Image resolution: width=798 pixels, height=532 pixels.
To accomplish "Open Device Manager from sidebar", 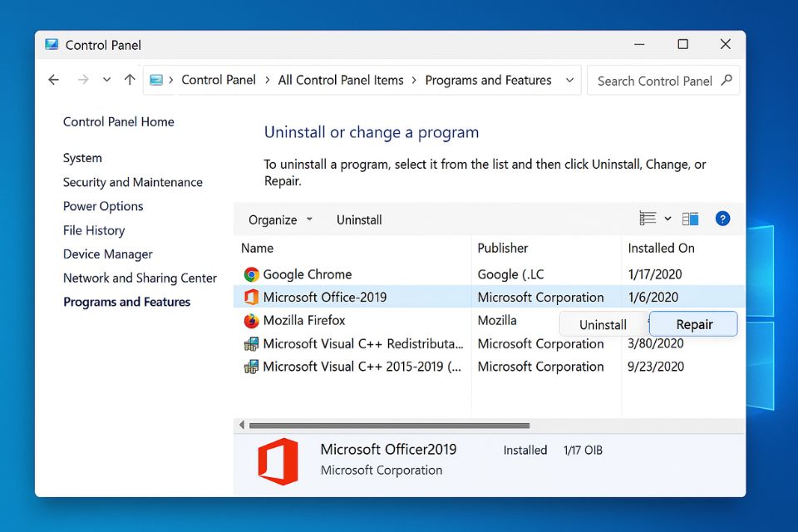I will click(107, 254).
